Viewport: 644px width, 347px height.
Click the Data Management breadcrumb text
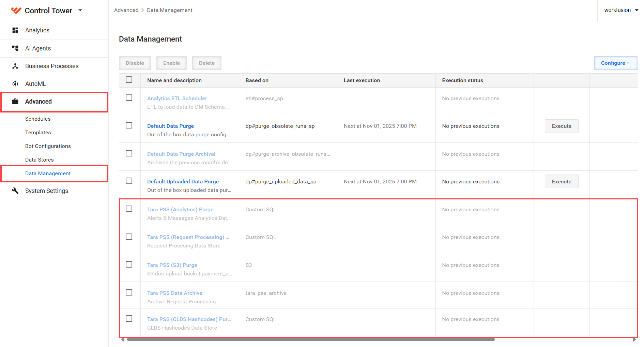click(170, 10)
